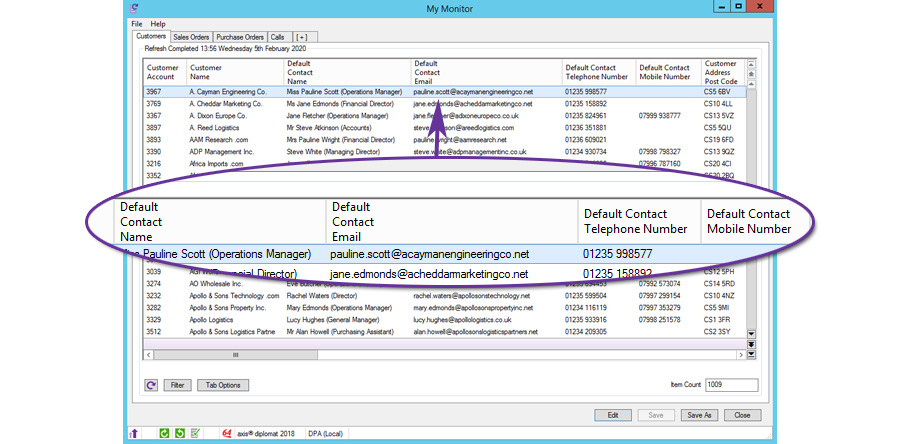Select row A. Cheddar Marketing Co.
The height and width of the screenshot is (444, 900).
445,104
